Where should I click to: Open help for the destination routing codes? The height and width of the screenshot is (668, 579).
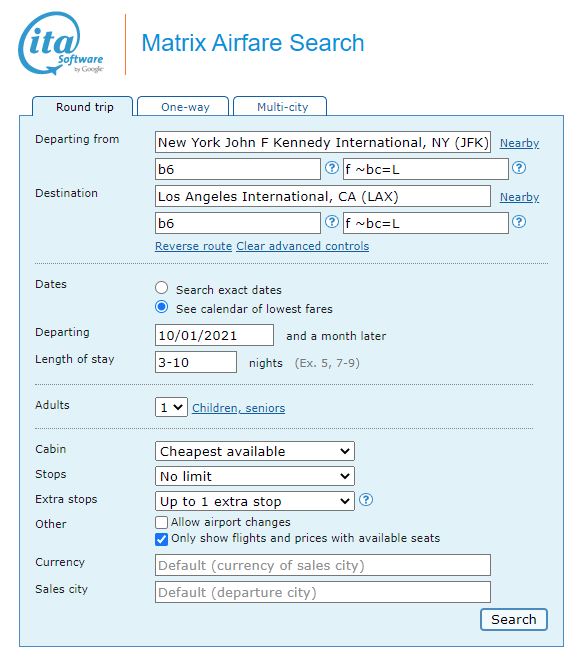point(331,222)
